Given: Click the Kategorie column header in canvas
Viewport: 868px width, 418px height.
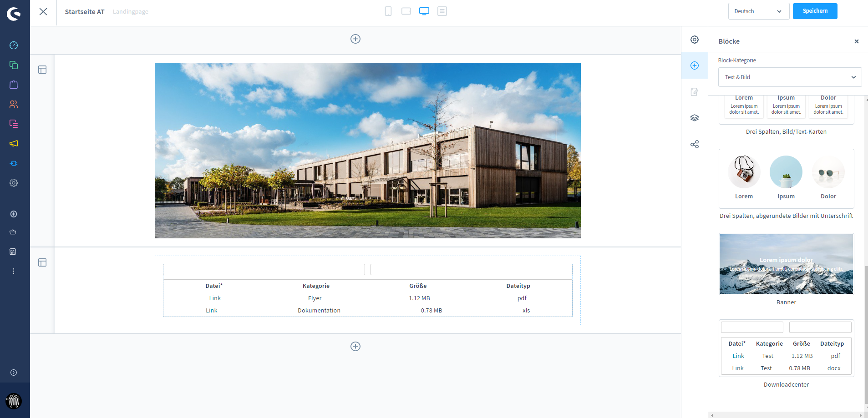Looking at the screenshot, I should (316, 286).
